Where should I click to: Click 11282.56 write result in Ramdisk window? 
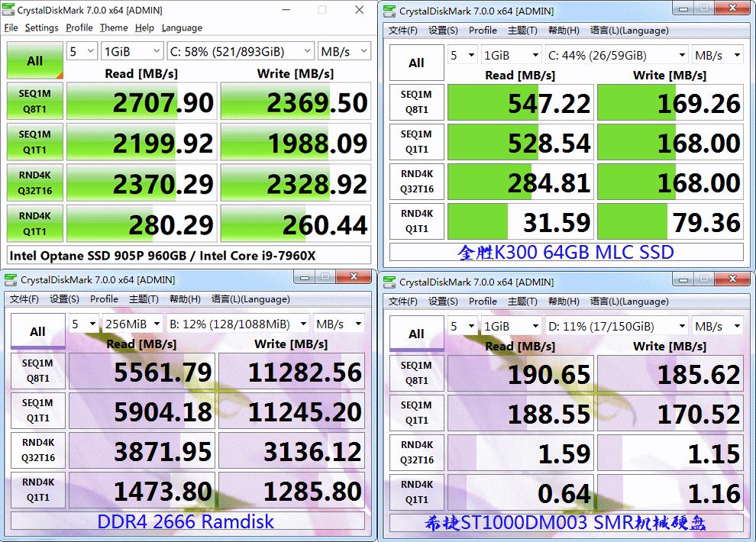pyautogui.click(x=292, y=371)
